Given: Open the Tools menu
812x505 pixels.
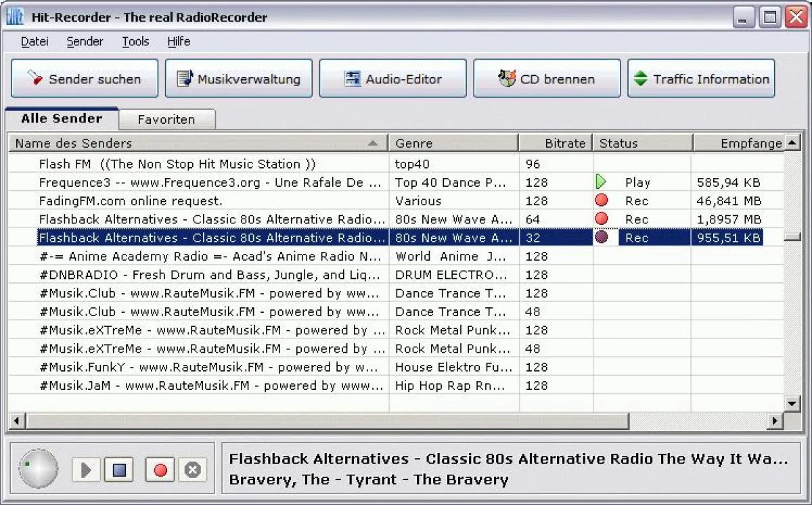Looking at the screenshot, I should pos(135,42).
